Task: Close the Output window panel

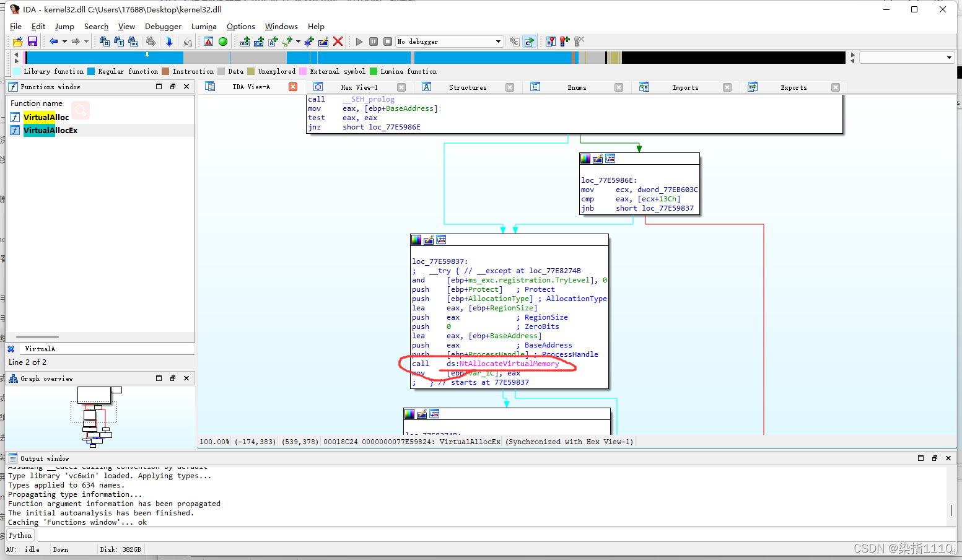Action: pos(948,458)
